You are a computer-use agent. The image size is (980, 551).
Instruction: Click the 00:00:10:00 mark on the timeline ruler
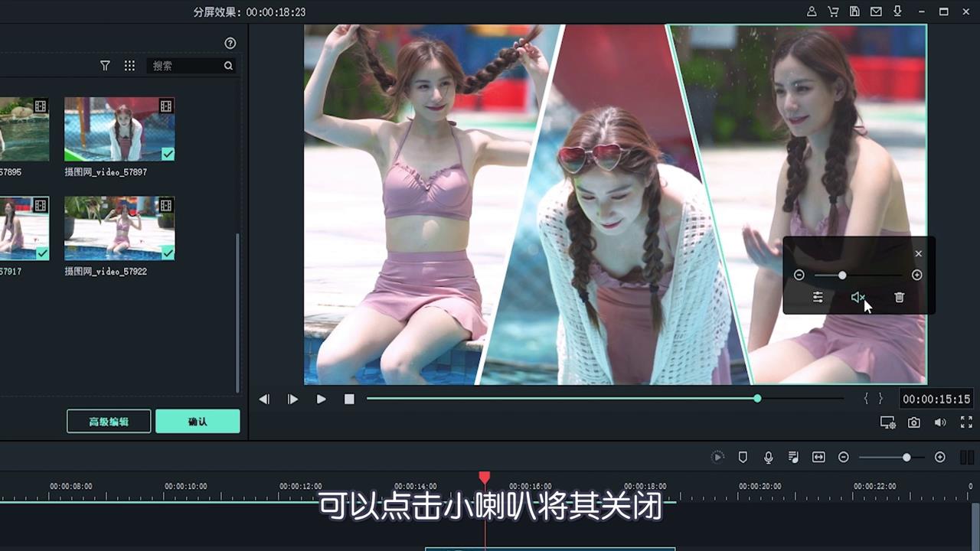tap(186, 486)
